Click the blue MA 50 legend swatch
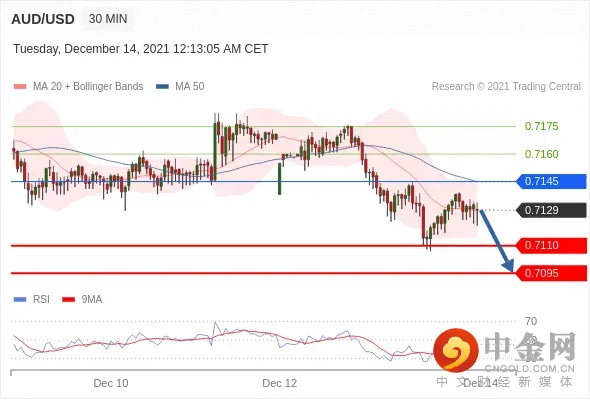 (162, 87)
